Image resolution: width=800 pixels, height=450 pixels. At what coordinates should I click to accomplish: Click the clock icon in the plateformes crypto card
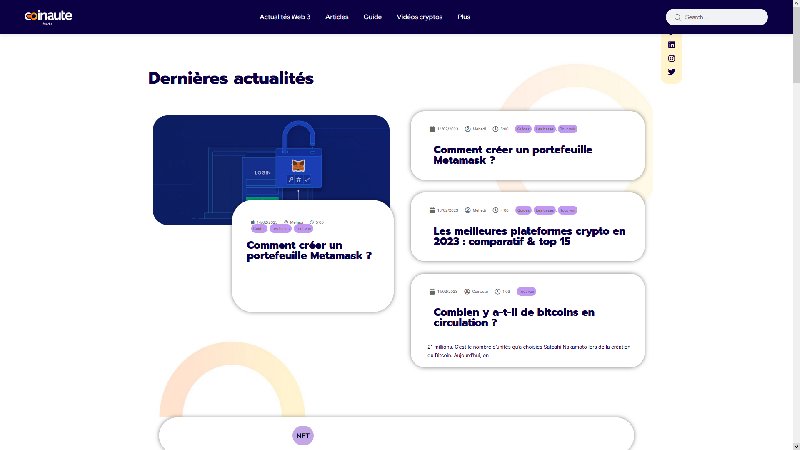pyautogui.click(x=495, y=210)
